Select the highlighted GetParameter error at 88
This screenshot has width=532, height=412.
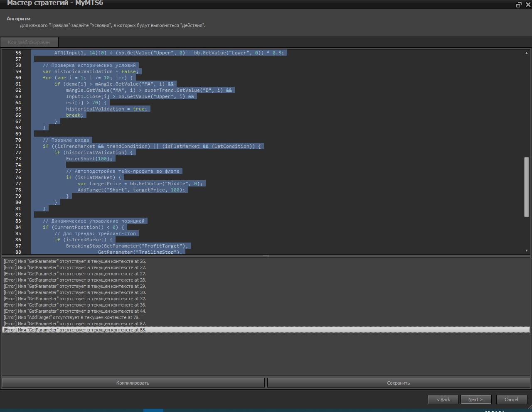[75, 330]
